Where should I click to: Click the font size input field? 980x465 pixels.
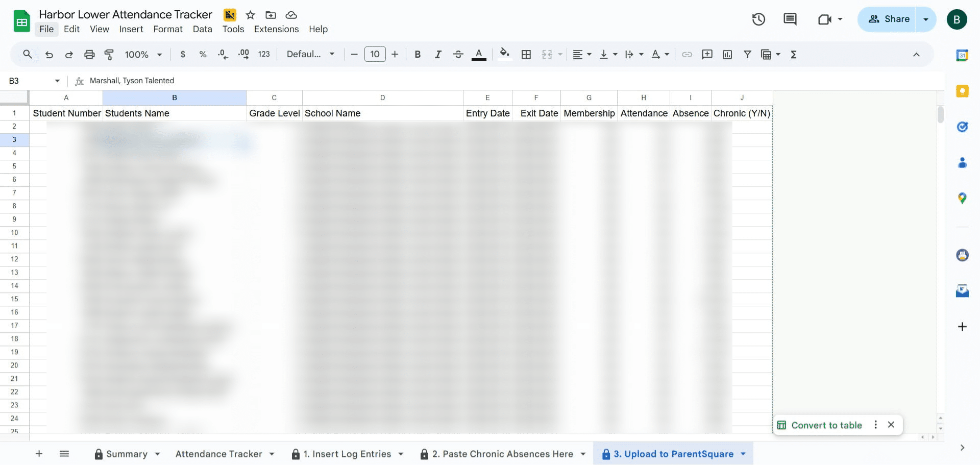point(375,54)
